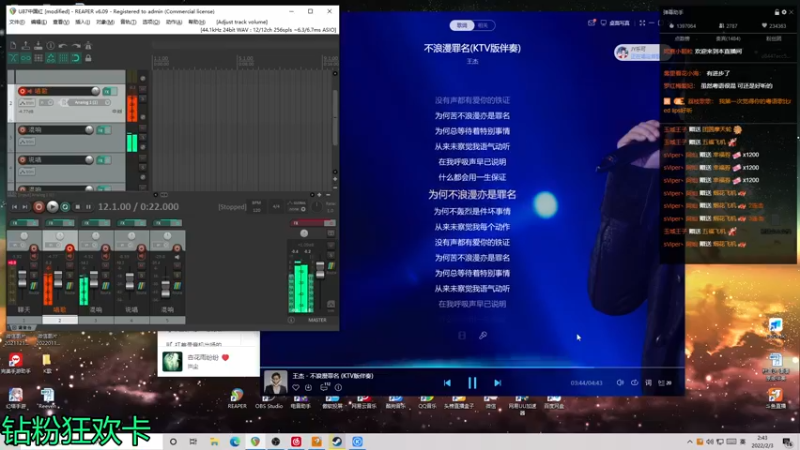Click the Undo arrow in REAPER toolbar
800x450 pixels.
(63, 45)
